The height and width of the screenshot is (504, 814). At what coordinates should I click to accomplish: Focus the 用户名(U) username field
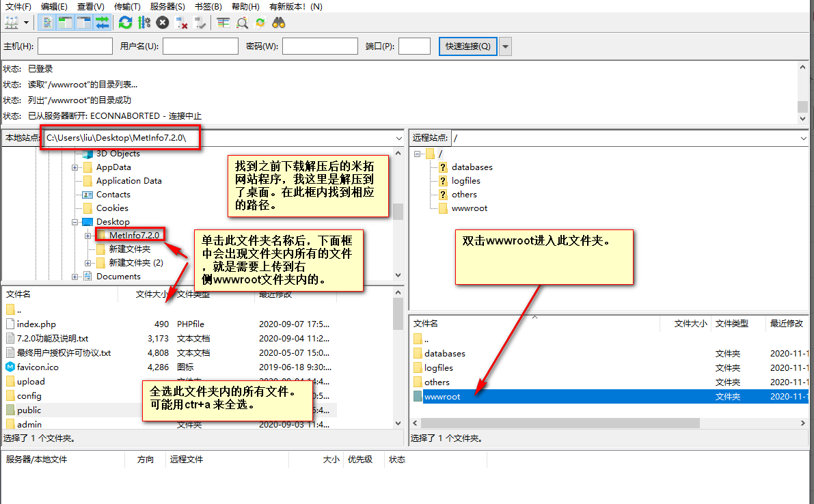pos(200,46)
